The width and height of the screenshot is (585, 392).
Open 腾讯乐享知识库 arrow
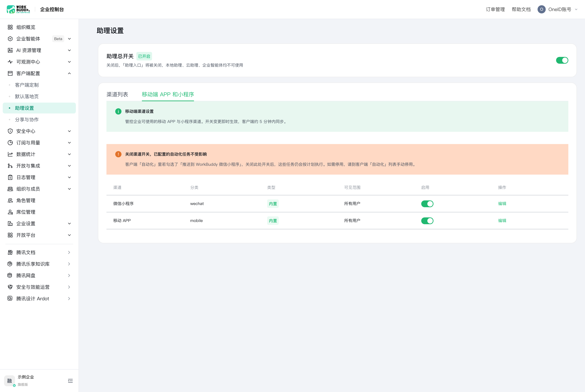click(69, 264)
